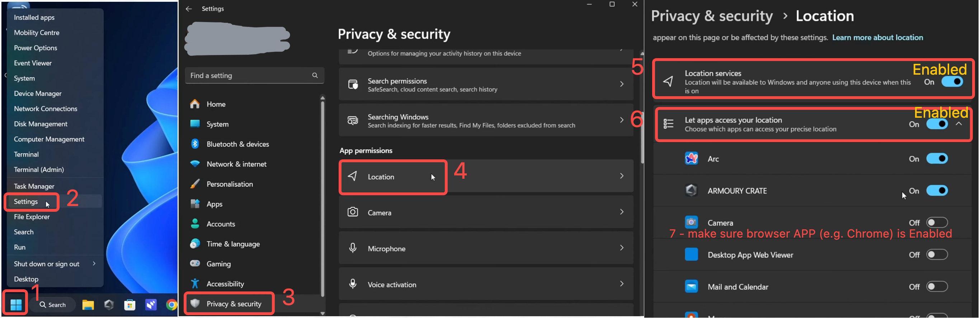
Task: Click the Microphone permission icon
Action: pyautogui.click(x=353, y=248)
